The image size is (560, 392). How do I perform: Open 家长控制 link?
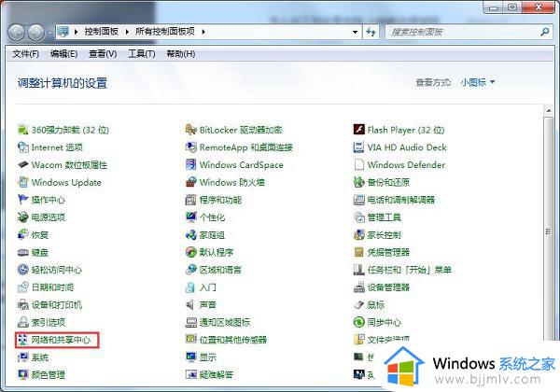point(385,235)
